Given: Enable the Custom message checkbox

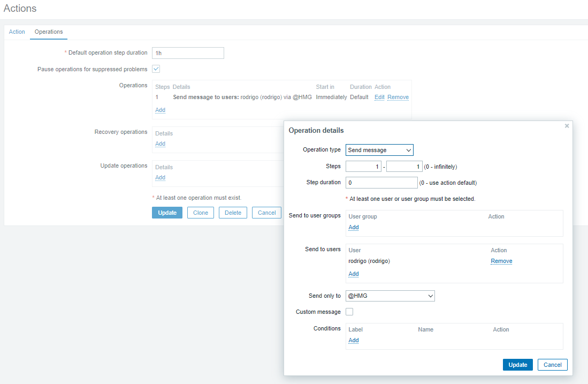Looking at the screenshot, I should click(x=349, y=312).
